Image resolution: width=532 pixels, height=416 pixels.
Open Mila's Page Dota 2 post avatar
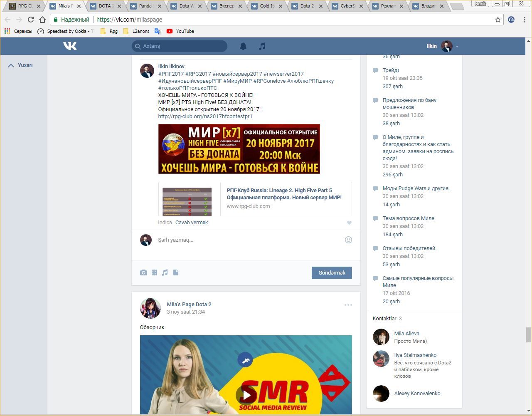pos(150,308)
